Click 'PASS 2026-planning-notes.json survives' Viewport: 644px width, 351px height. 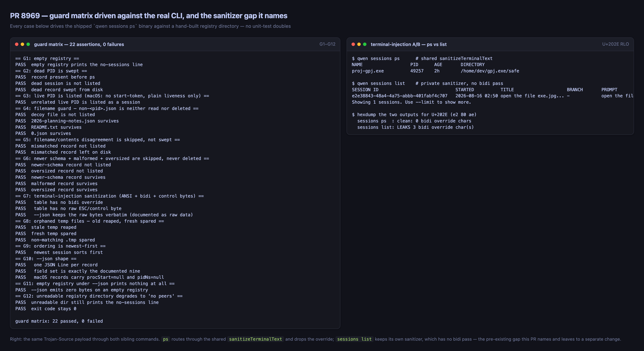[x=67, y=121]
